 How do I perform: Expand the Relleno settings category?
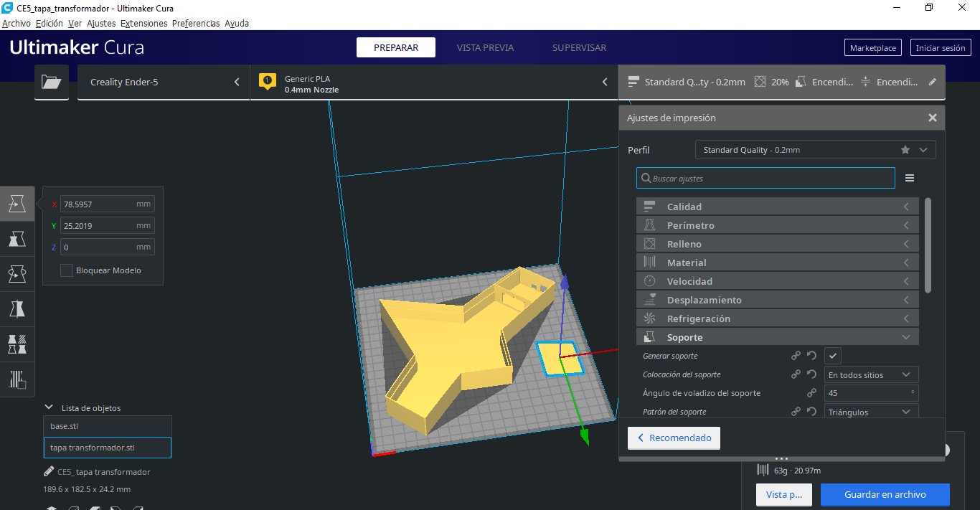778,244
